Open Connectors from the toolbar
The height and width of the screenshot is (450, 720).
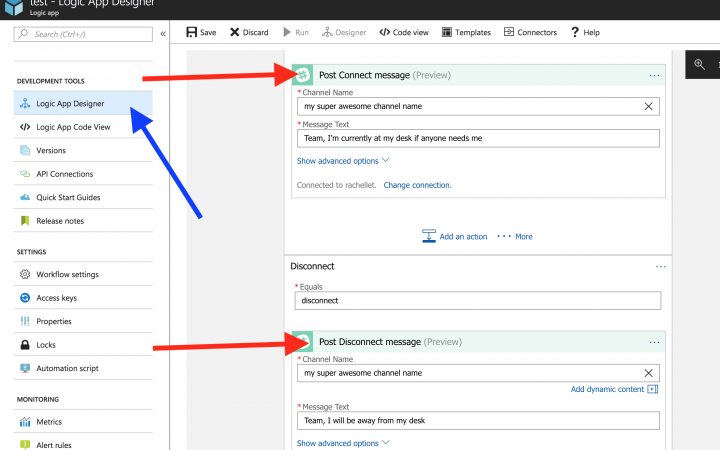[x=509, y=32]
